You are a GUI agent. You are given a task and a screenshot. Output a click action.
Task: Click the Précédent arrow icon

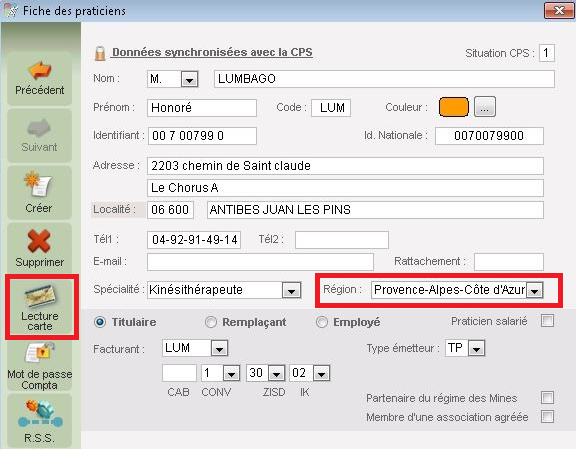coord(39,70)
